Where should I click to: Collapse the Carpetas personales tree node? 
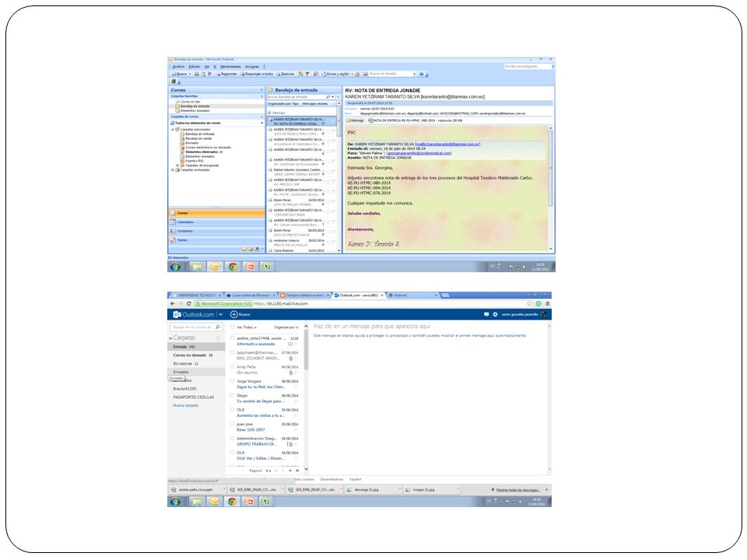pyautogui.click(x=173, y=130)
